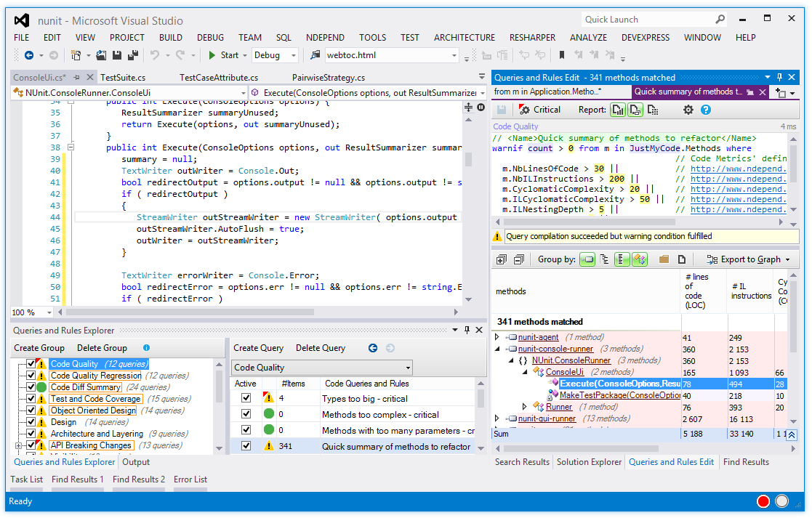Click the Save (single disk) icon

[117, 55]
